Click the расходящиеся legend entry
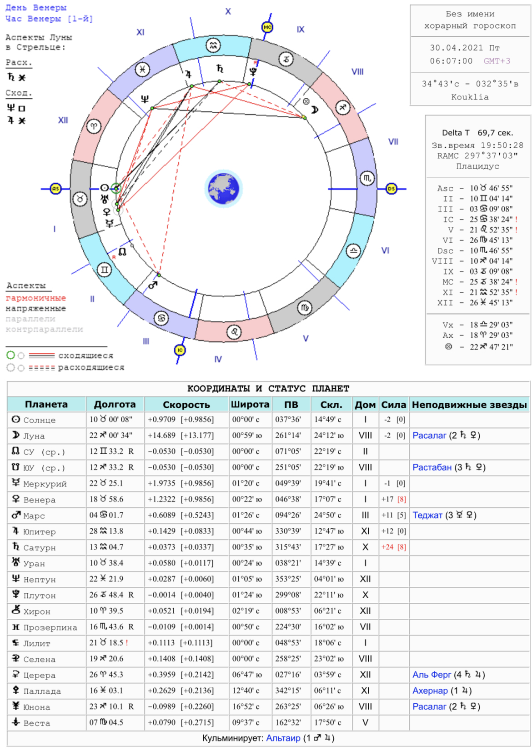The height and width of the screenshot is (756, 532). coord(91,367)
